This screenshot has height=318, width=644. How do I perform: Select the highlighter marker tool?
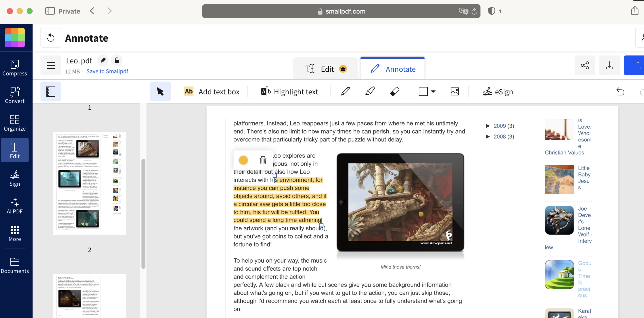[x=370, y=92]
